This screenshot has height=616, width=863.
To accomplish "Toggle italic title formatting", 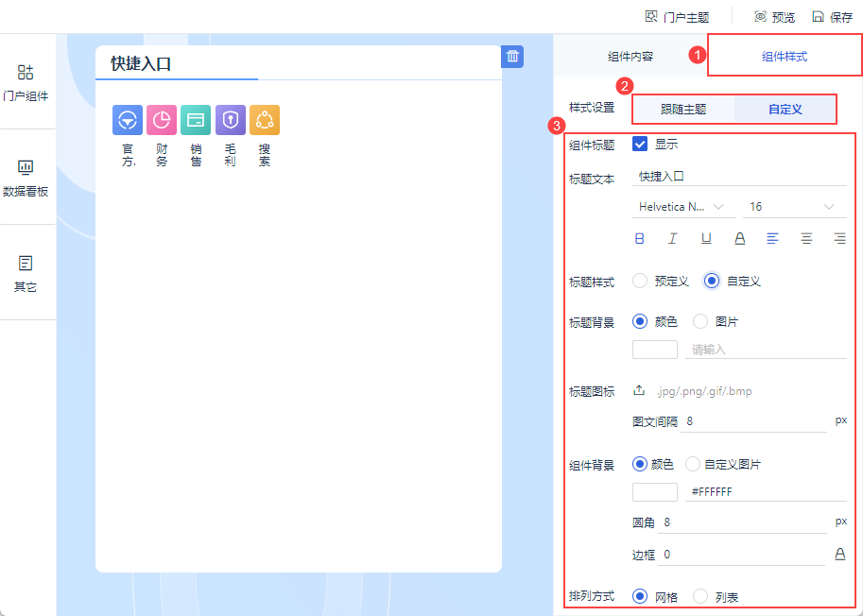I will point(673,238).
